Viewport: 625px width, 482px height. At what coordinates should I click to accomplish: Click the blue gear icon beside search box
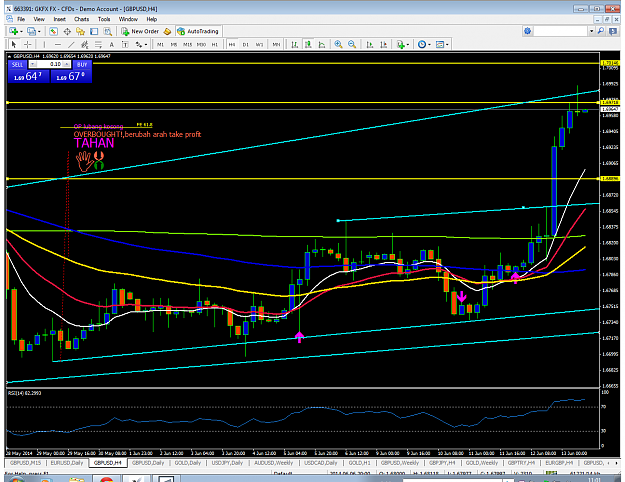click(528, 31)
